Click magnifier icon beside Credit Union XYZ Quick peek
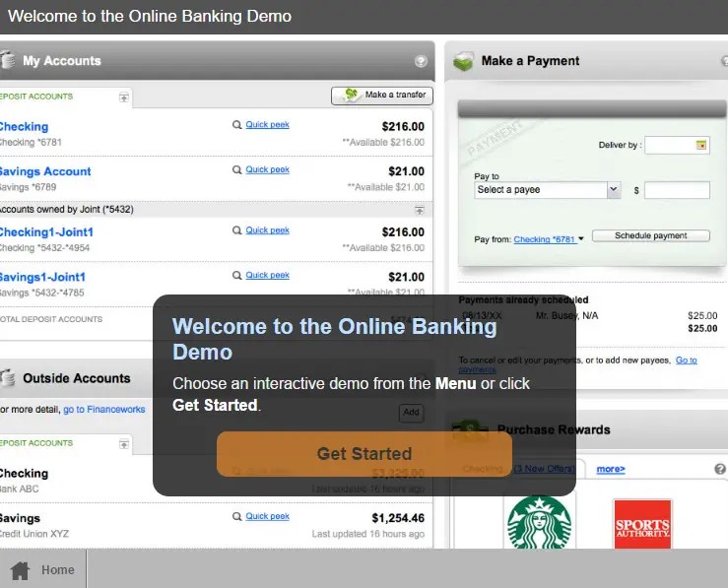Screen dimensions: 728x588 [x=236, y=516]
